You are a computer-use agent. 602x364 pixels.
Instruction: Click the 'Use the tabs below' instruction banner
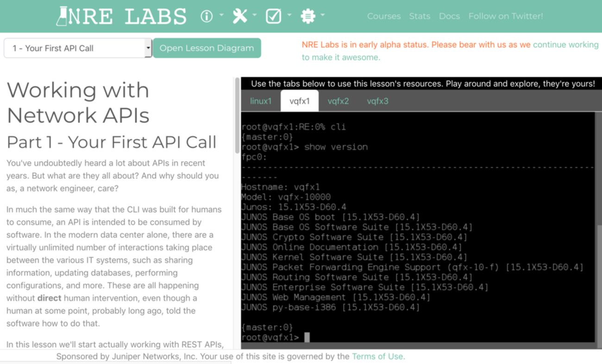(x=423, y=84)
